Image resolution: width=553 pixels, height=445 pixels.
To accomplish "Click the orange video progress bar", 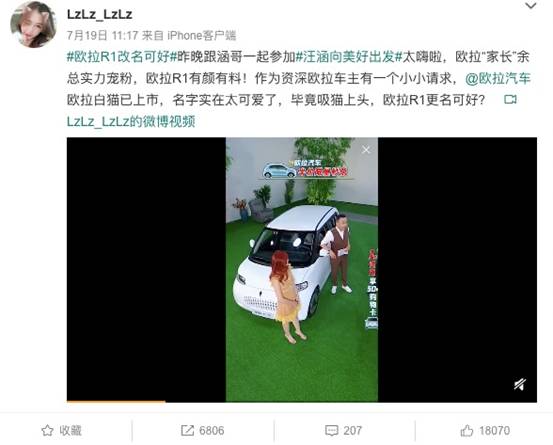I will [x=116, y=401].
